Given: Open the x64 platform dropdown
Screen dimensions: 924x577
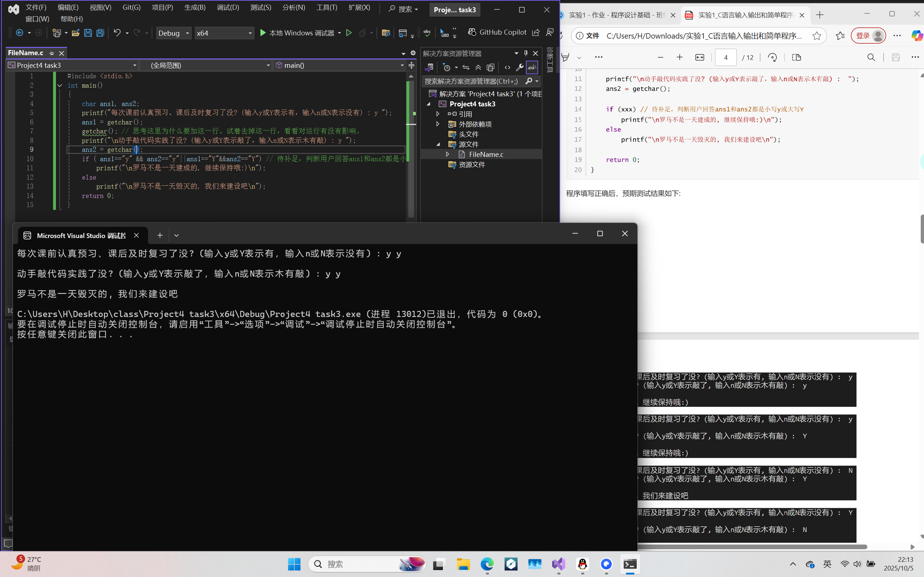Looking at the screenshot, I should pyautogui.click(x=224, y=33).
